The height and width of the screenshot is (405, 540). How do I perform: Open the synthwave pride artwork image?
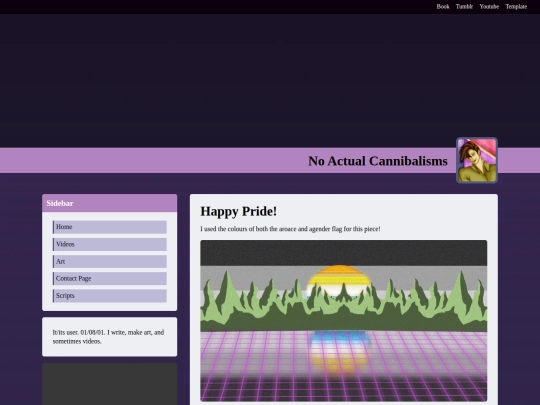point(344,321)
